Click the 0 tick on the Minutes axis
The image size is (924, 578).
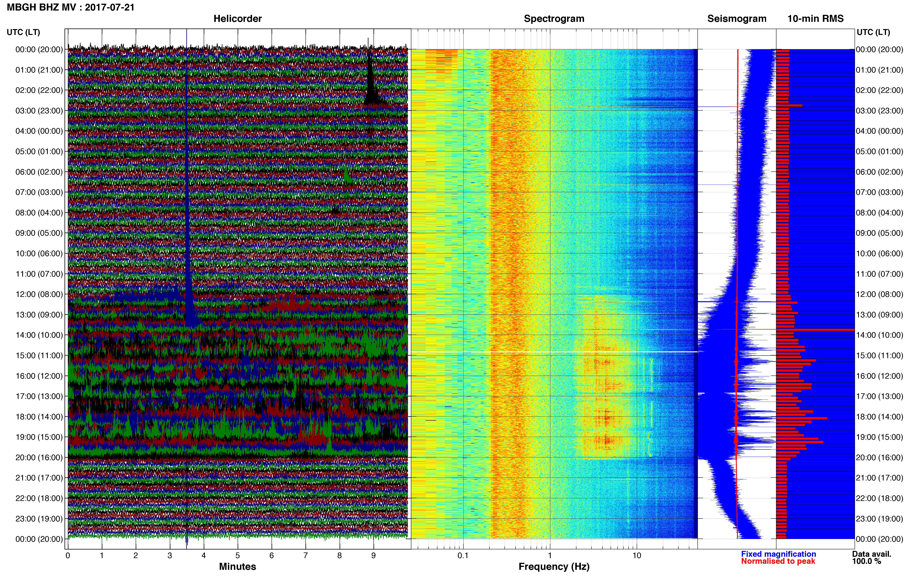68,556
